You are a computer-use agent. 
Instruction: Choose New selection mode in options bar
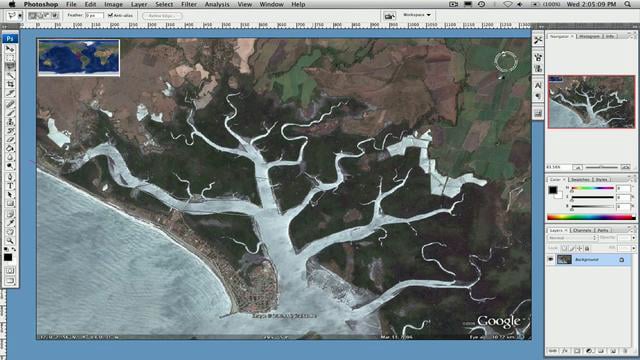(33, 16)
